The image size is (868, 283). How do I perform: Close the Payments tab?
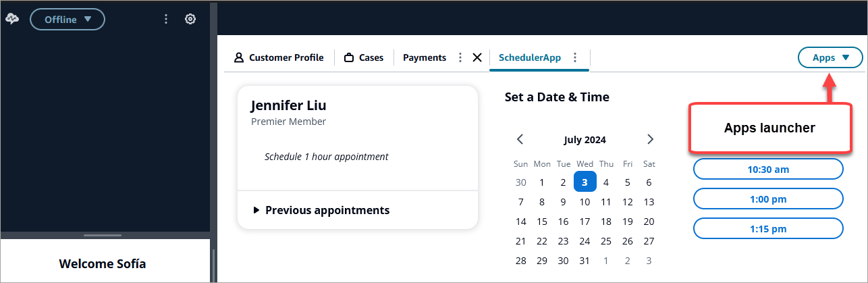477,57
